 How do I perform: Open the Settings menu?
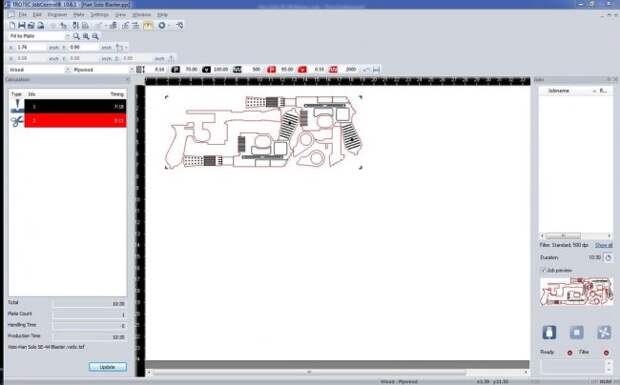99,15
